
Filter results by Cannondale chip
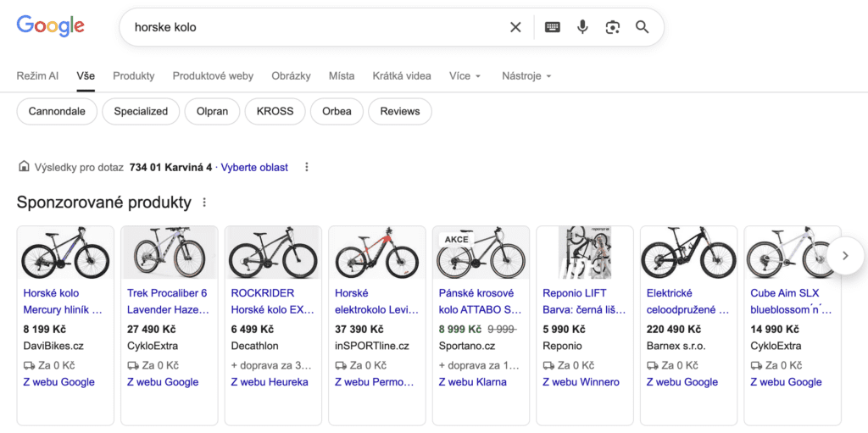(57, 111)
